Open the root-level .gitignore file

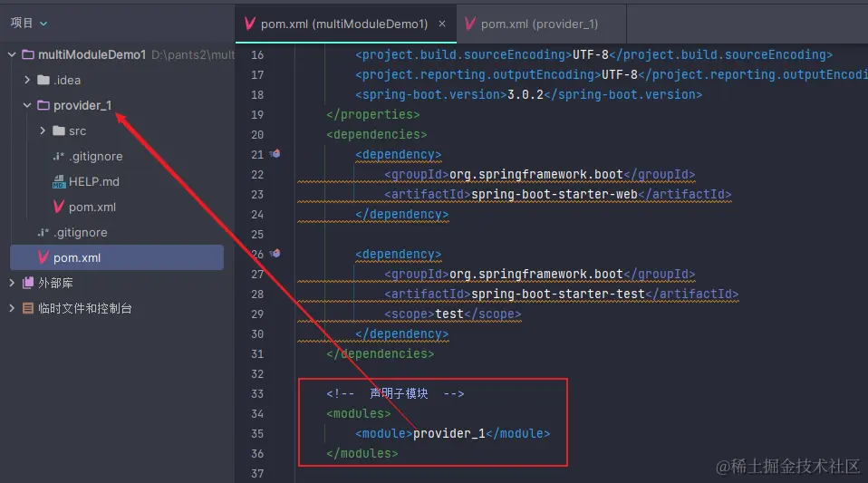[x=81, y=233]
